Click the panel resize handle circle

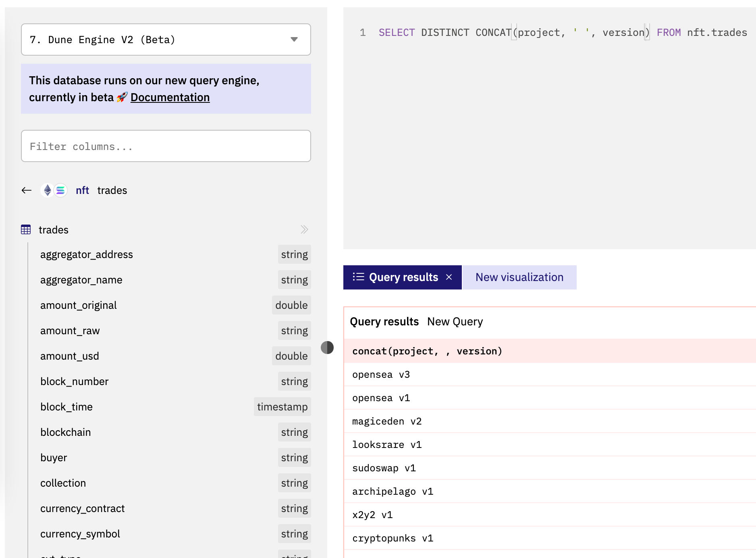tap(327, 348)
